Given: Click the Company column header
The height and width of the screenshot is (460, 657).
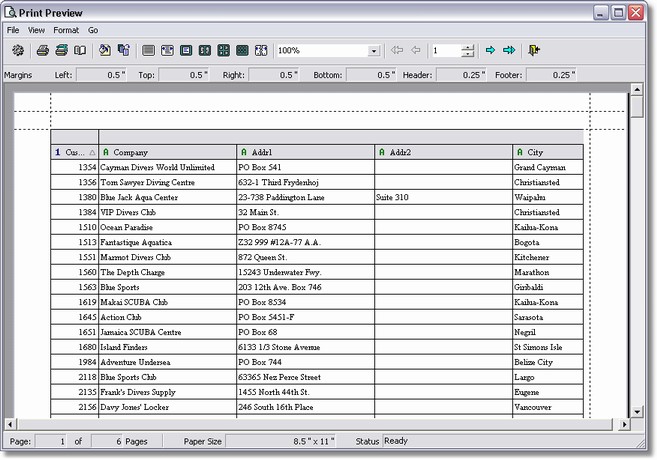Looking at the screenshot, I should point(165,152).
